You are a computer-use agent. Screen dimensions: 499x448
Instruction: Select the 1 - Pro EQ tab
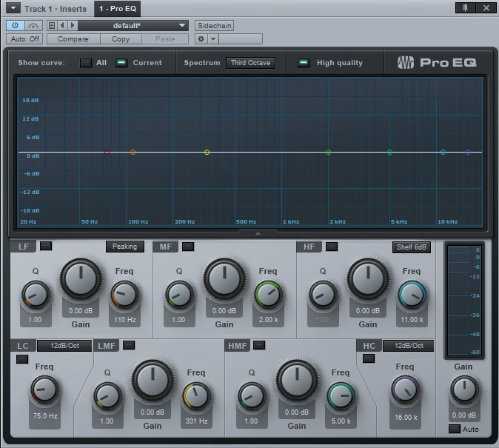[118, 9]
